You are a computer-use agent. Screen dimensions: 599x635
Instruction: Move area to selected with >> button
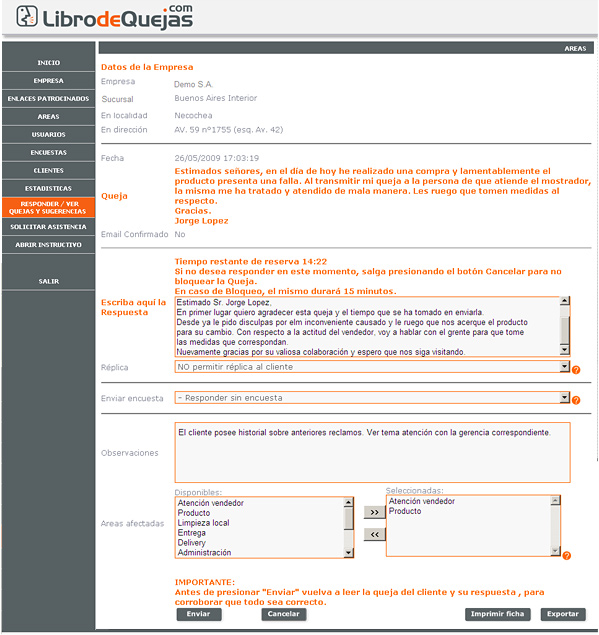tap(375, 512)
